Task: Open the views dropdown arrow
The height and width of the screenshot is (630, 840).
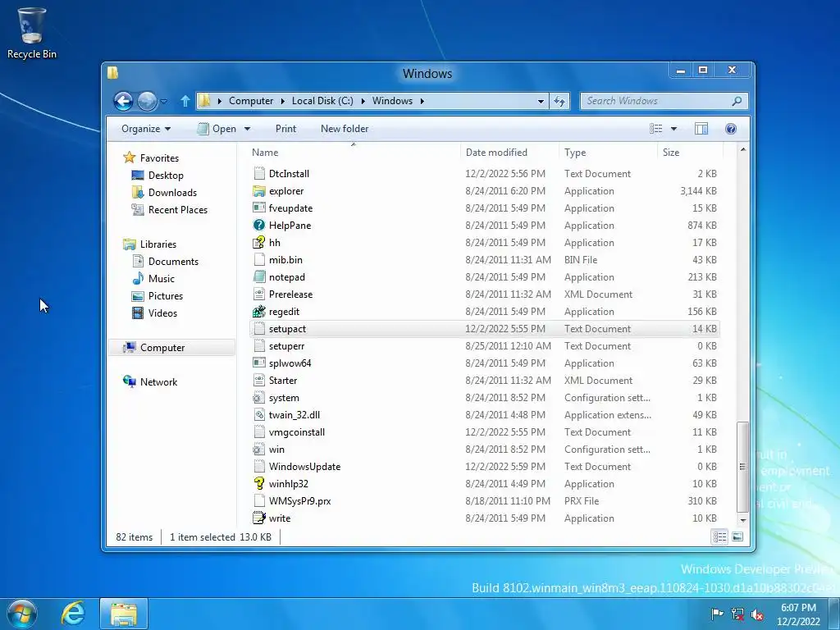Action: (673, 129)
